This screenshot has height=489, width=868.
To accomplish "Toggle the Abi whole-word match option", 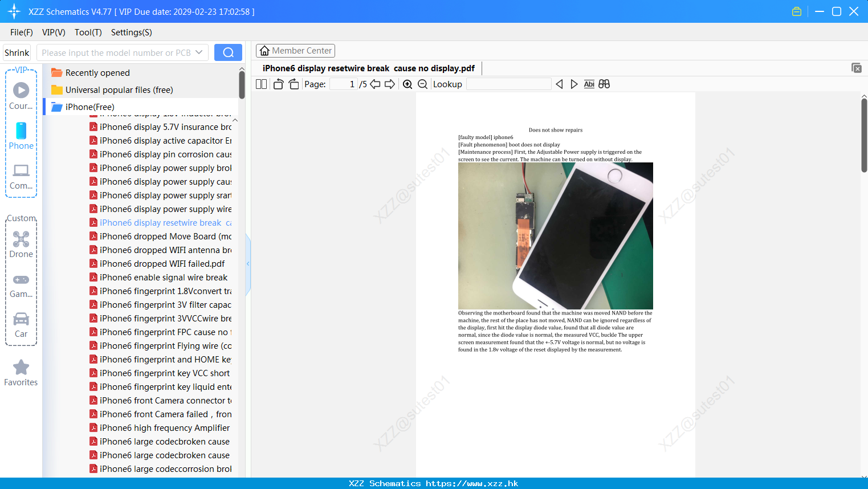I will pyautogui.click(x=589, y=84).
